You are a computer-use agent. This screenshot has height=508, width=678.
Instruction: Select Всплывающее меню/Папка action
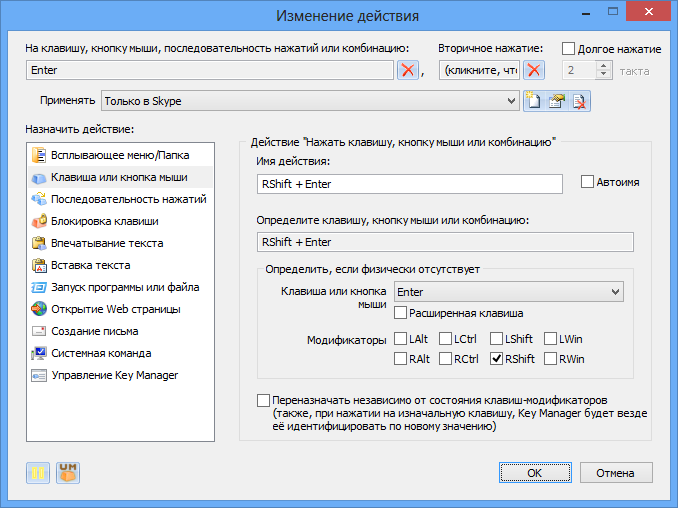click(x=120, y=155)
